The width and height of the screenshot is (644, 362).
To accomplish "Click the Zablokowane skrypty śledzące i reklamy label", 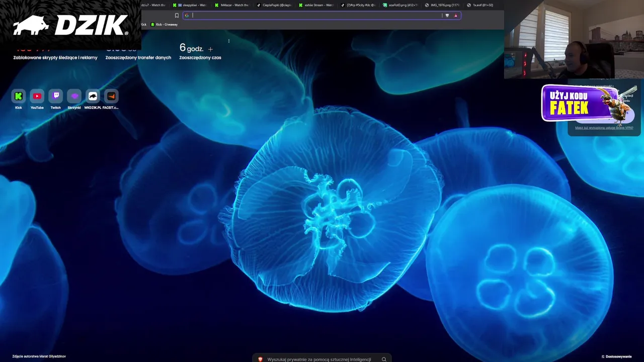I will tap(55, 57).
